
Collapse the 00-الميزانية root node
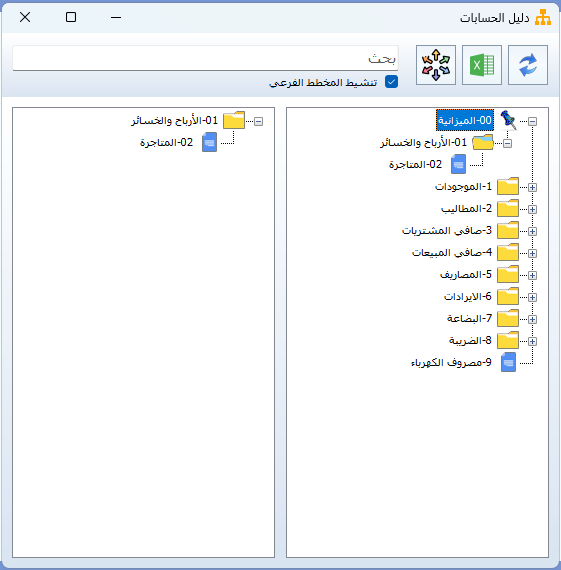[x=532, y=121]
